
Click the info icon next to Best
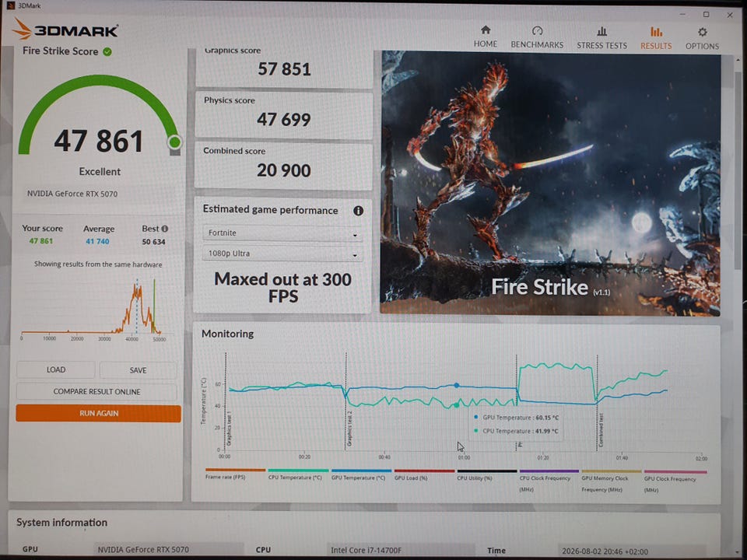[165, 229]
